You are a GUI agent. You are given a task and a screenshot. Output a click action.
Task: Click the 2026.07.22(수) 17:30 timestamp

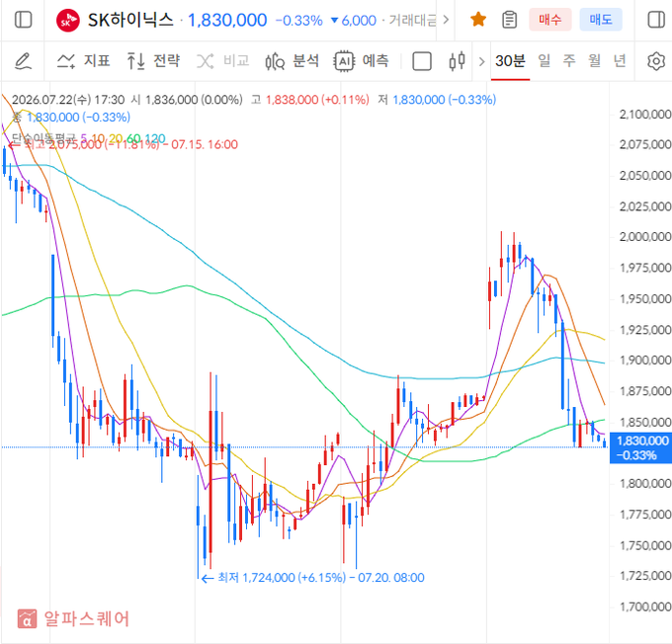pyautogui.click(x=68, y=100)
